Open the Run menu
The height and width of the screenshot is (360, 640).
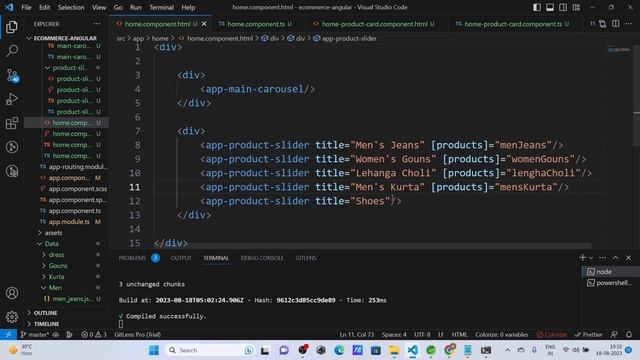pyautogui.click(x=136, y=7)
